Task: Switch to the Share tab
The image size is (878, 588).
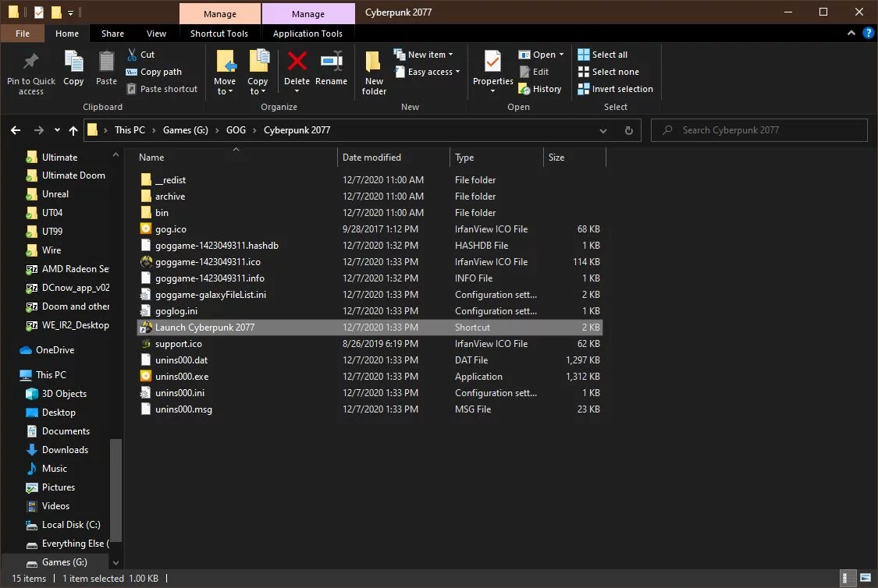Action: click(112, 34)
